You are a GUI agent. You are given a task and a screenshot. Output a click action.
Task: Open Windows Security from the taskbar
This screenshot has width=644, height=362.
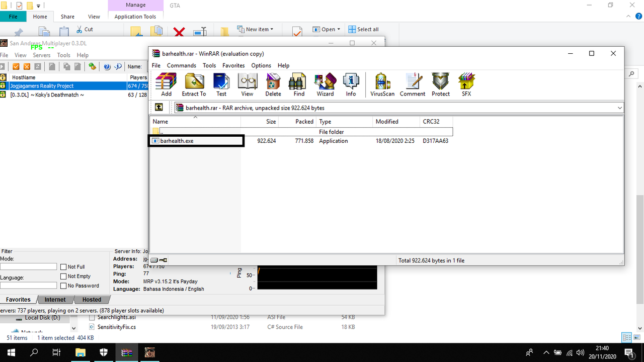[104, 352]
